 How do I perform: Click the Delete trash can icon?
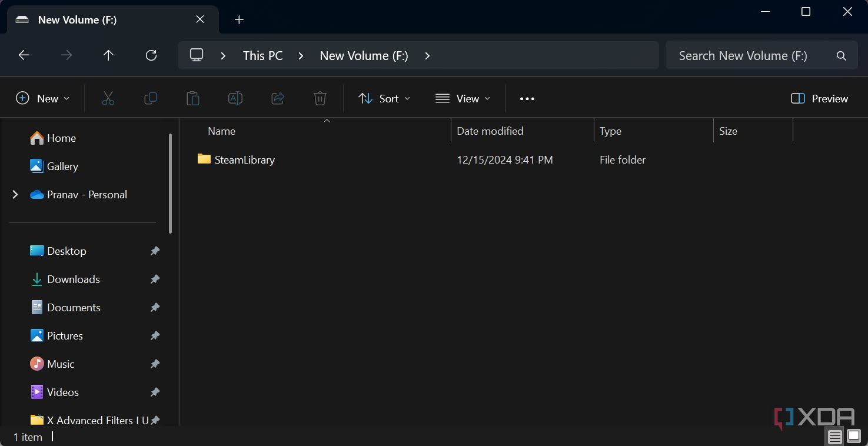click(x=320, y=98)
